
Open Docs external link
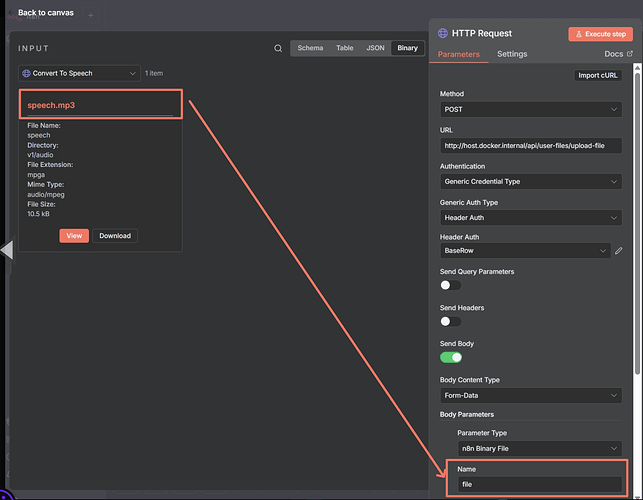[x=618, y=54]
